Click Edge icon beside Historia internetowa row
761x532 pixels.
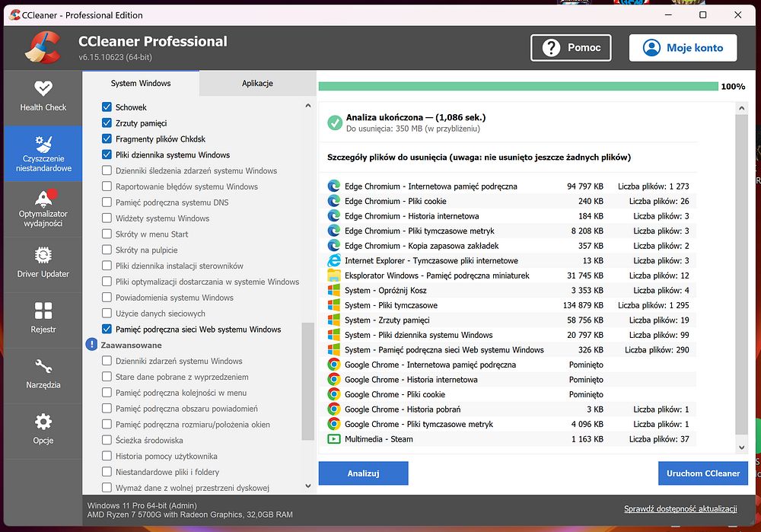(334, 216)
